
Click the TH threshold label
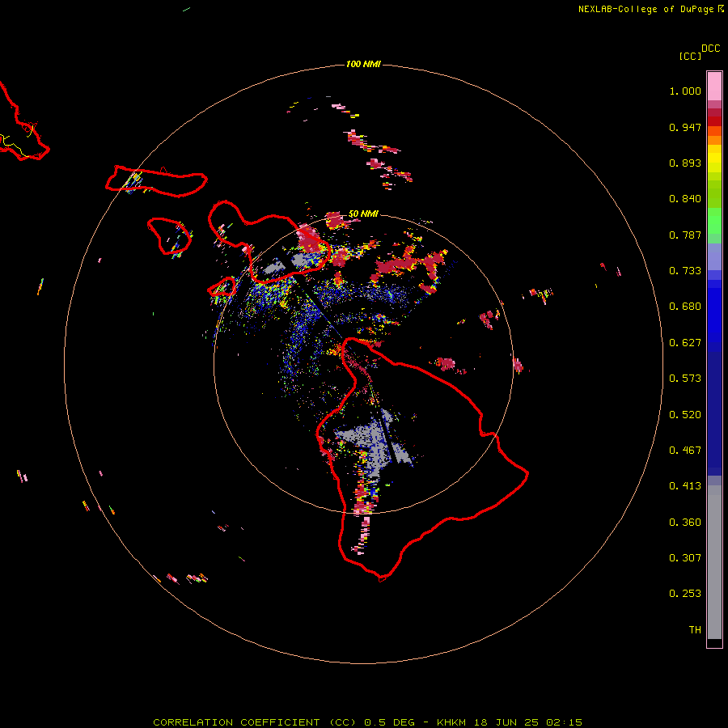click(x=695, y=630)
